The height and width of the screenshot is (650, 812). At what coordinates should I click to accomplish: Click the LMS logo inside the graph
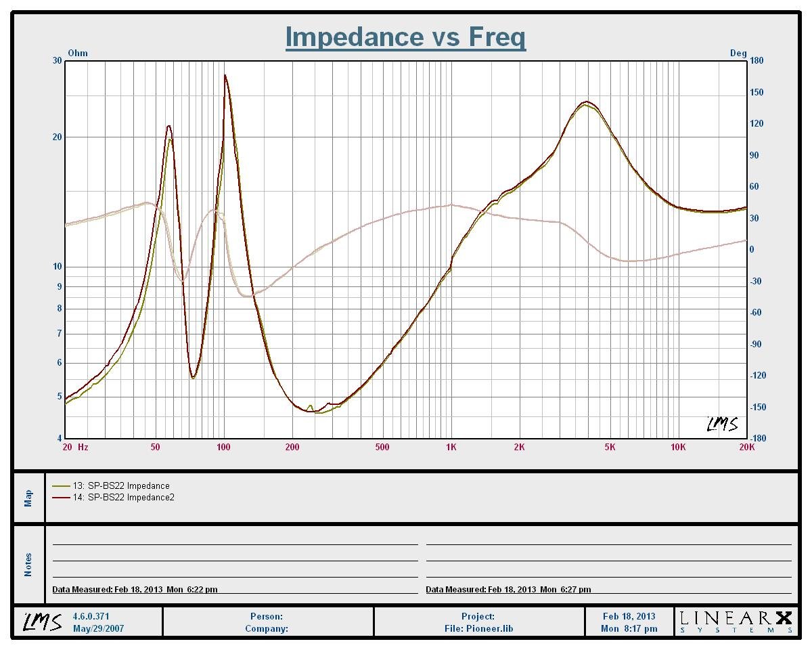coord(722,424)
